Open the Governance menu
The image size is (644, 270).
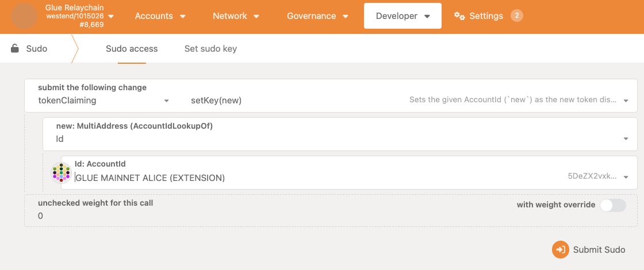[317, 16]
